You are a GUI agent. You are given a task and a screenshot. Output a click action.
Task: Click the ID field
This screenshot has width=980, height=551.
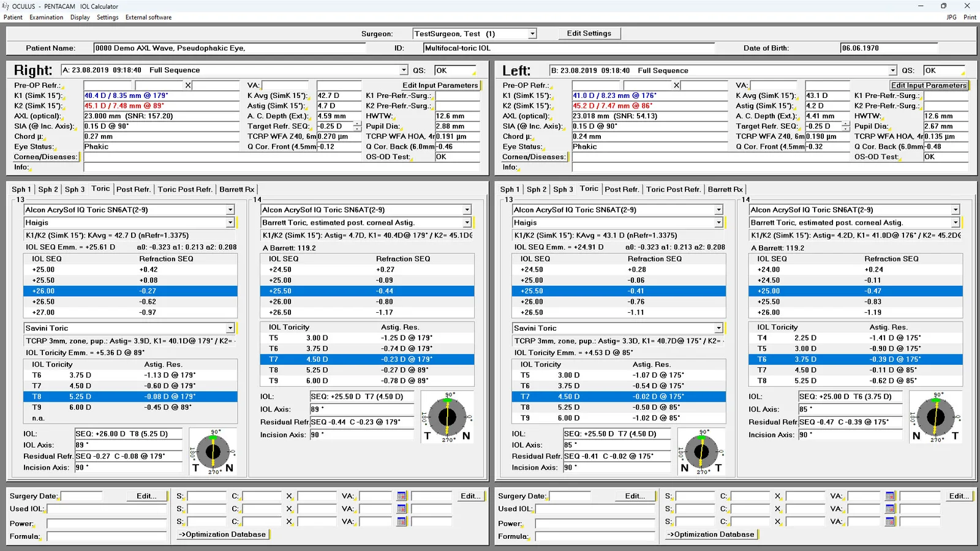(x=569, y=48)
